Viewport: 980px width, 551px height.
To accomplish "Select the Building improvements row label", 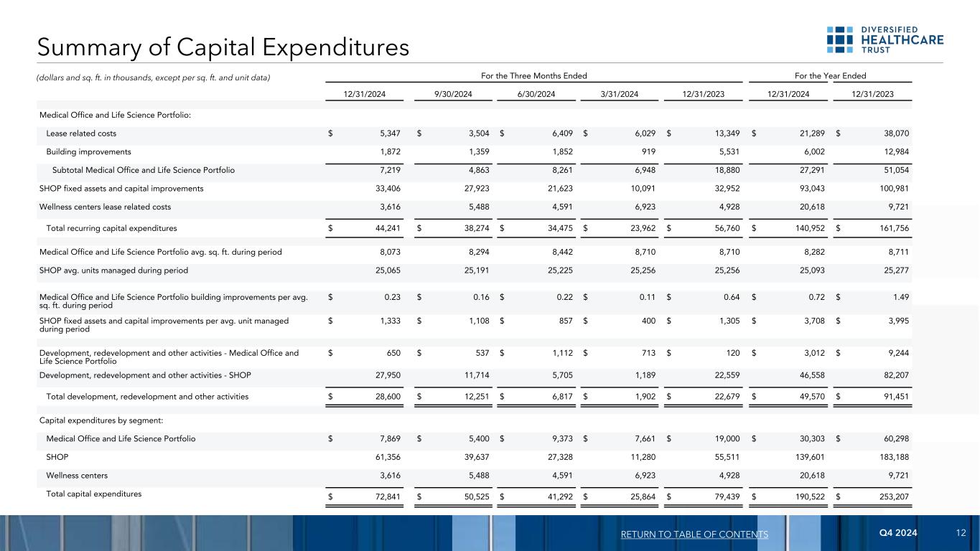I will tap(88, 152).
